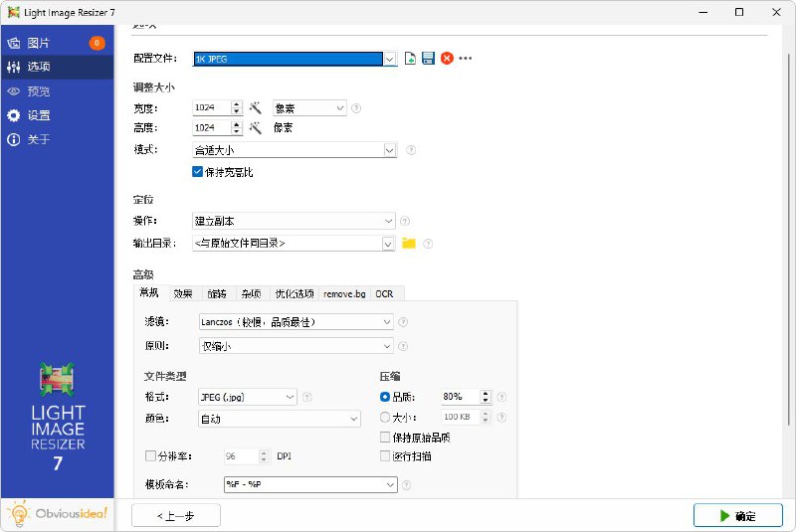Browse output folder with yellow folder icon
Viewport: 796px width, 532px height.
point(408,244)
